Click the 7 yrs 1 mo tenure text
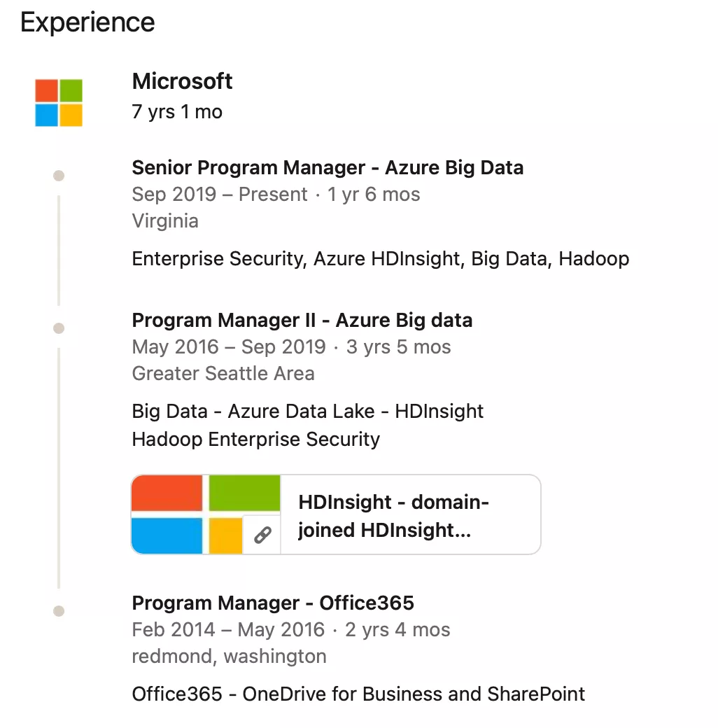The height and width of the screenshot is (728, 718). 177,112
